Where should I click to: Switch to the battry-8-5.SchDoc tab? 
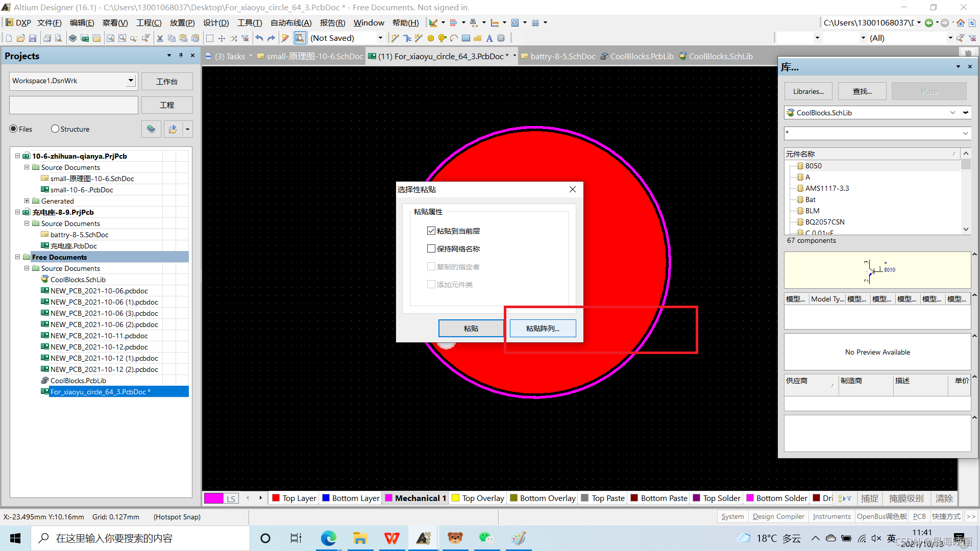pyautogui.click(x=562, y=57)
